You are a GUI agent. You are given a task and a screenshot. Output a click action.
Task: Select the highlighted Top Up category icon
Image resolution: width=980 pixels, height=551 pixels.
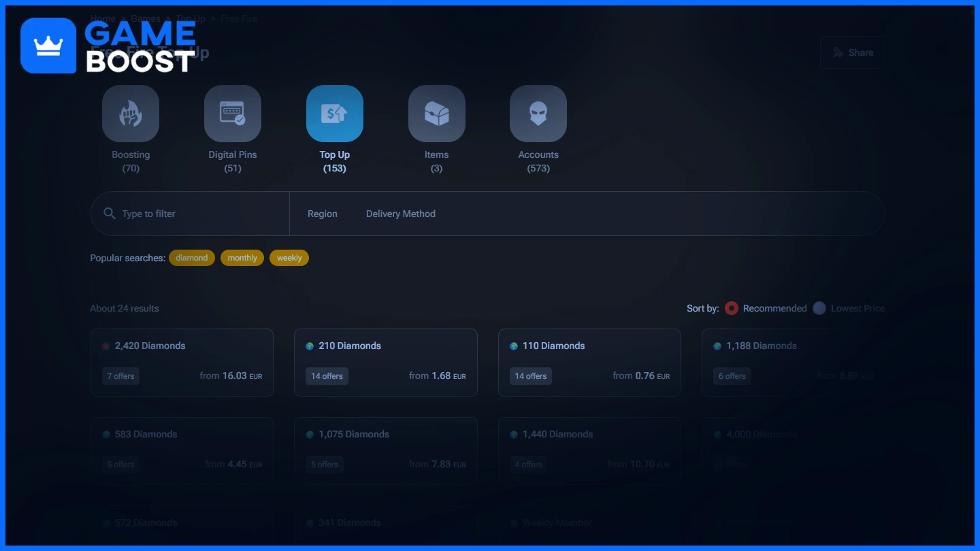click(335, 114)
